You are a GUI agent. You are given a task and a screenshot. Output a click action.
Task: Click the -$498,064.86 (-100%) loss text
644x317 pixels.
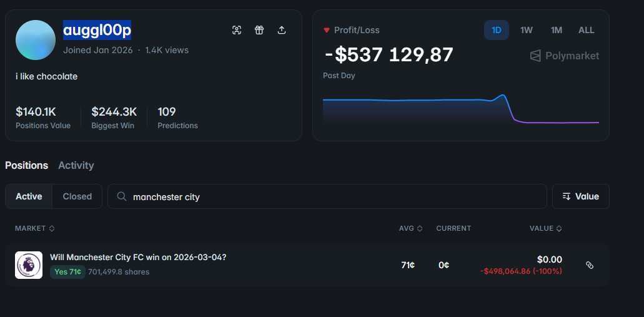[x=521, y=271]
